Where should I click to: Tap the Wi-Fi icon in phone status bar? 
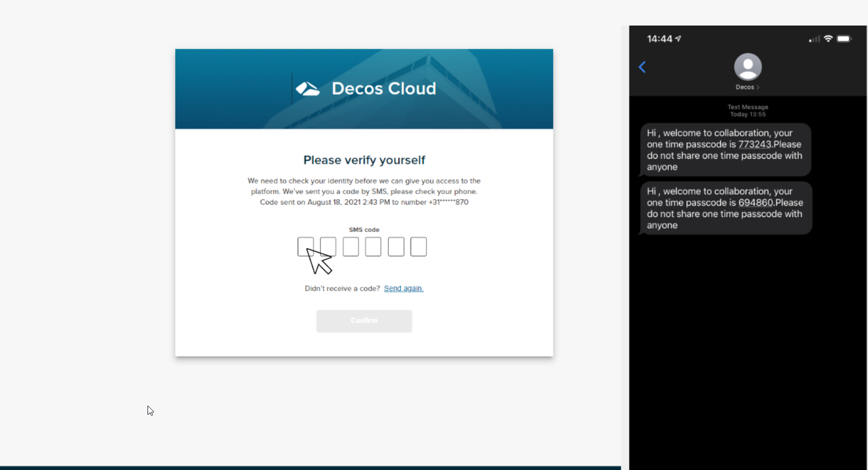coord(828,39)
